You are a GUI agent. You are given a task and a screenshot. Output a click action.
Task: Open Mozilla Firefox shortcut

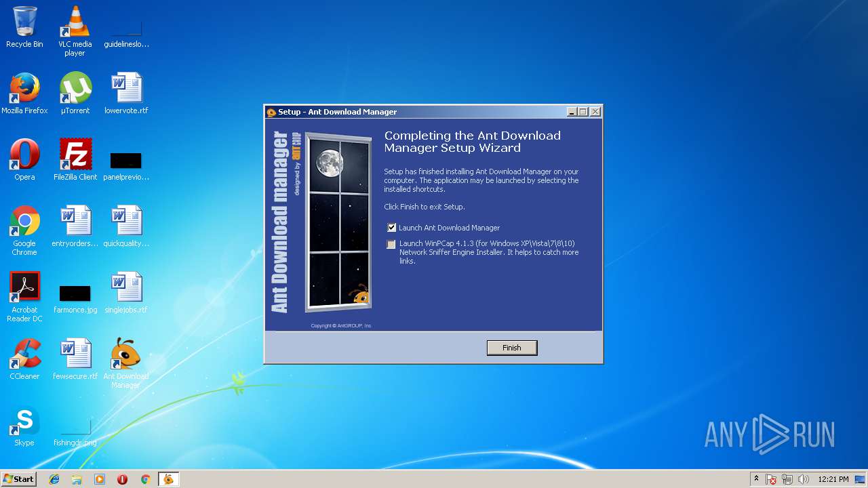[x=24, y=94]
